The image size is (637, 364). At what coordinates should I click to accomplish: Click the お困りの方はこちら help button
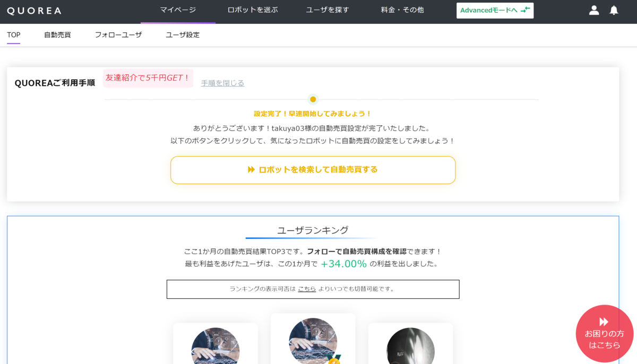click(605, 334)
